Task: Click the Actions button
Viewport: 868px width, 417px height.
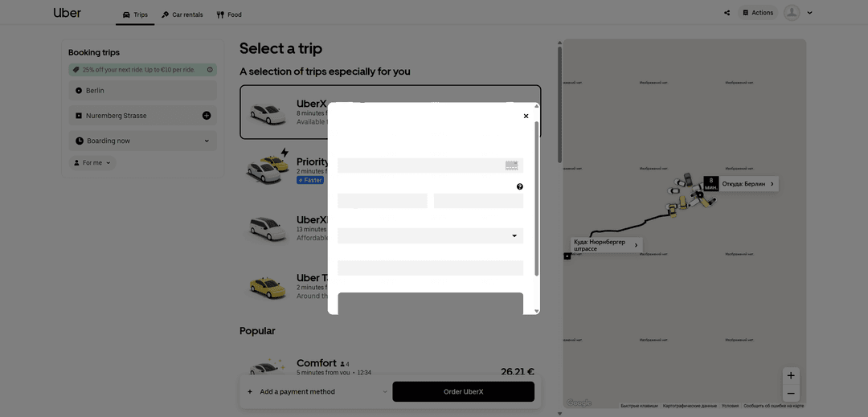Action: point(758,13)
